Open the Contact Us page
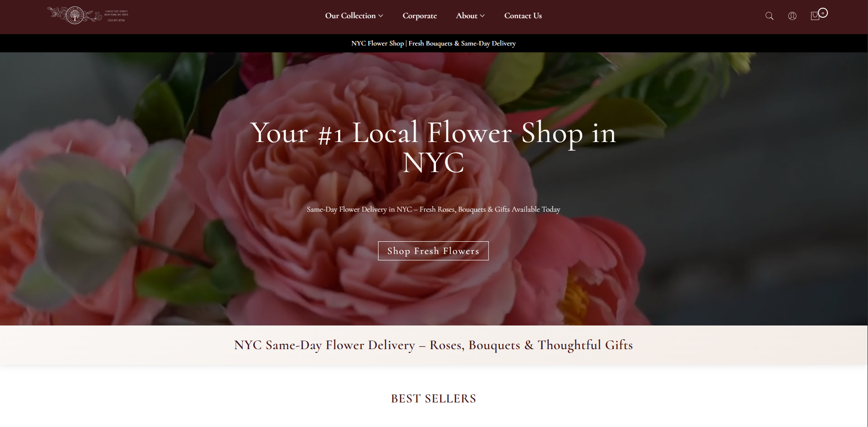The width and height of the screenshot is (868, 427). point(523,16)
